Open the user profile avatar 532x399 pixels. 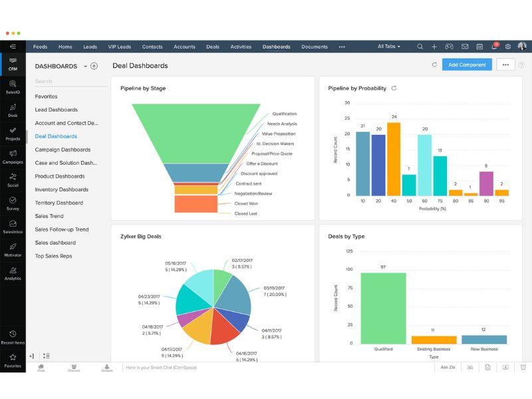[522, 47]
